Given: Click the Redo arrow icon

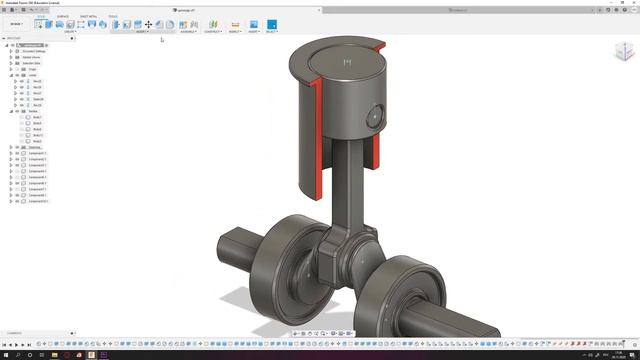Looking at the screenshot, I should (42, 10).
